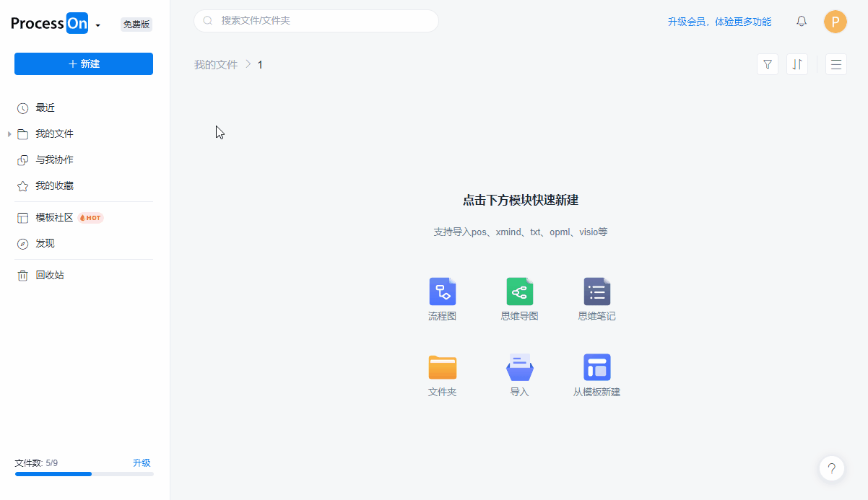Create a new 思维导图 (mind map)
Image resolution: width=868 pixels, height=500 pixels.
(x=519, y=298)
